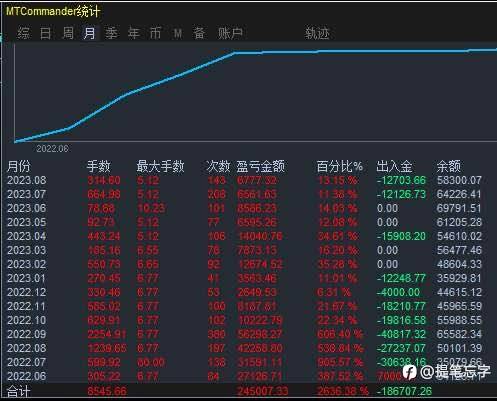Image resolution: width=497 pixels, height=401 pixels.
Task: Click balance value 61205.28
Action: [x=459, y=222]
